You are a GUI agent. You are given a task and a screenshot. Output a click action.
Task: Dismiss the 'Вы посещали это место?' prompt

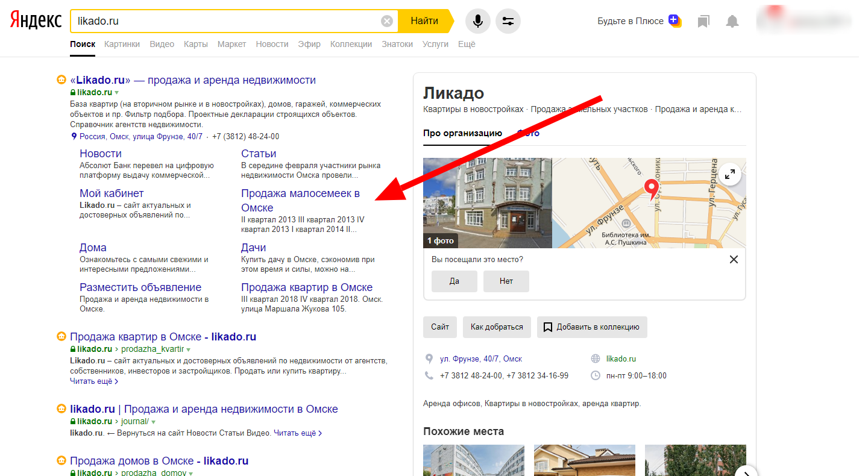click(x=734, y=260)
